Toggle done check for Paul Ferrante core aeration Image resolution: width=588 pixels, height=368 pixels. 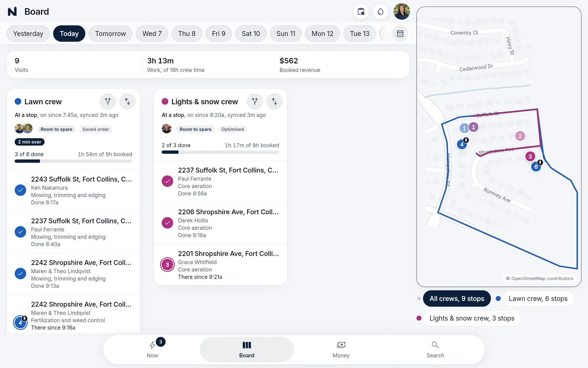[167, 181]
